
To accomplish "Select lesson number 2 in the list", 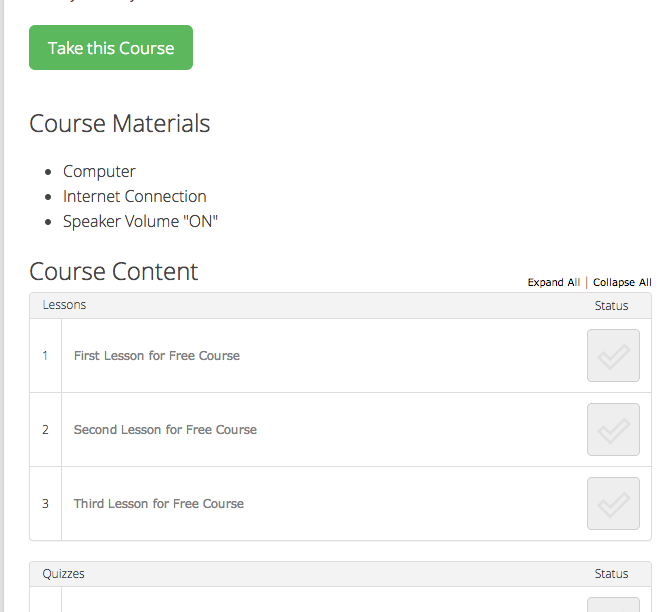I will click(45, 430).
